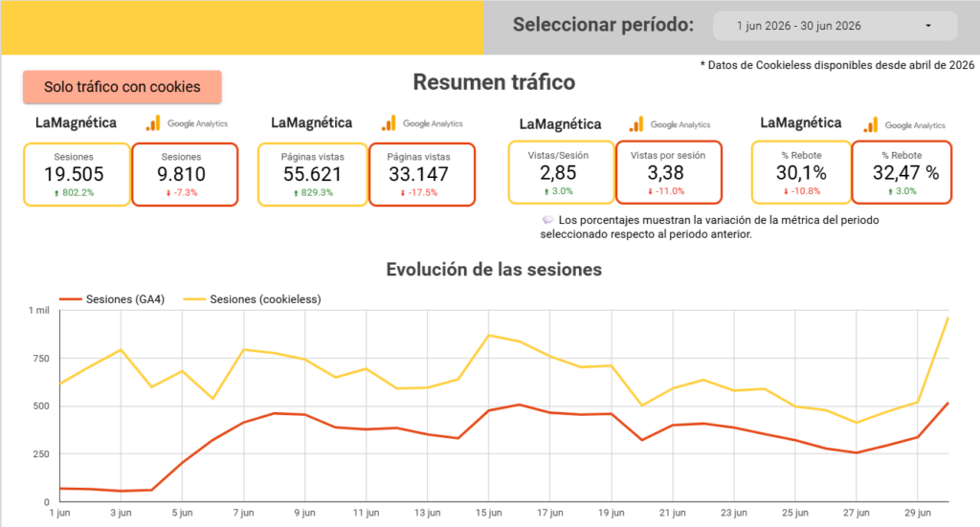Select the yellow Sesiones 19.505 scorecard

coord(77,174)
